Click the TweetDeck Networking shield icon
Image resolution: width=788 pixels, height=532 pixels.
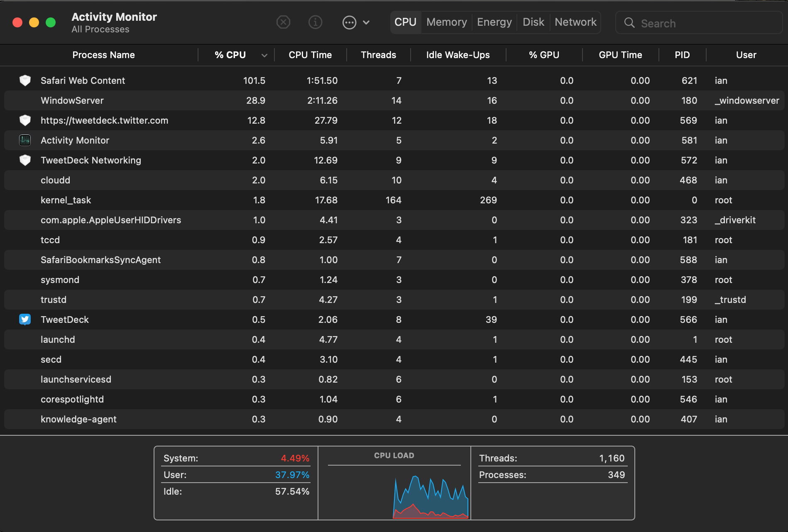pos(25,160)
